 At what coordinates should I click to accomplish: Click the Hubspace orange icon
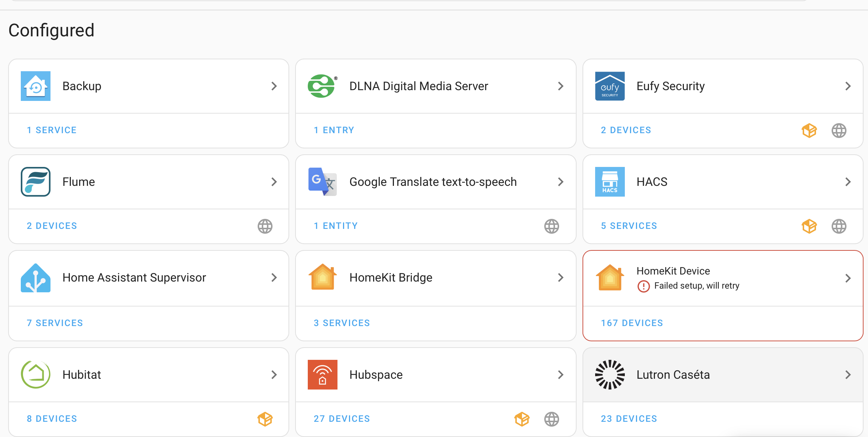click(x=322, y=375)
